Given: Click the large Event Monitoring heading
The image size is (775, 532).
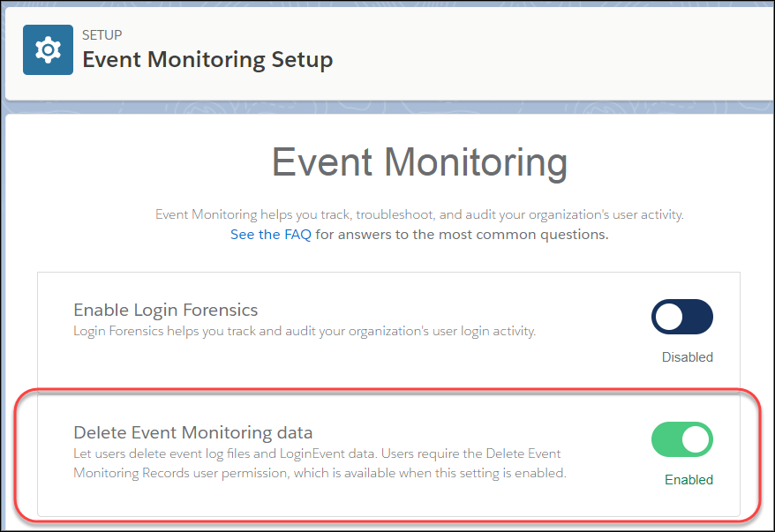Looking at the screenshot, I should tap(419, 162).
